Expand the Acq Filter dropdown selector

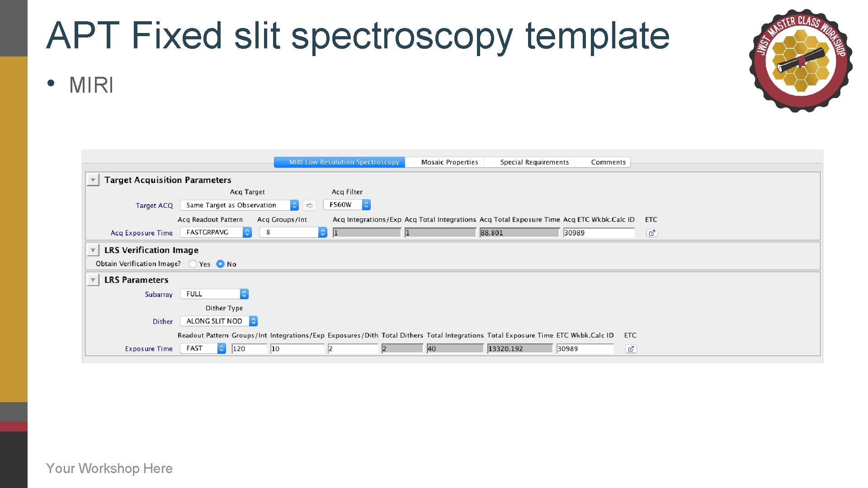[x=365, y=204]
